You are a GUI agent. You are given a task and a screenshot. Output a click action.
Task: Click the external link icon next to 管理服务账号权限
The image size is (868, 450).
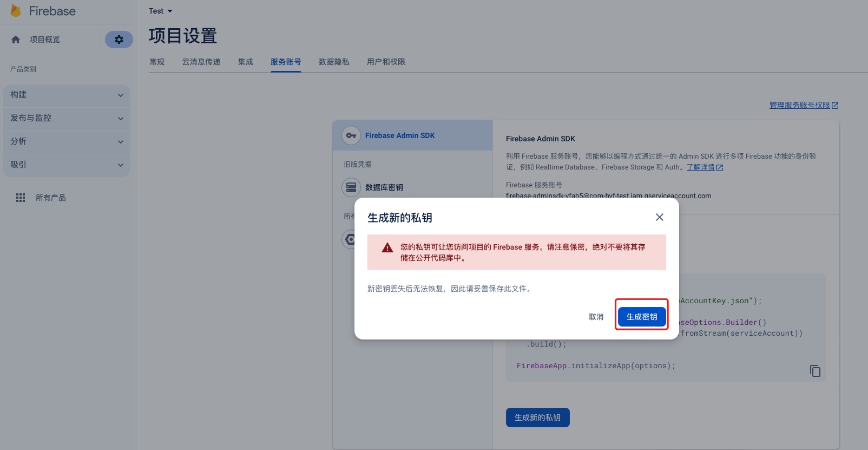(x=835, y=106)
